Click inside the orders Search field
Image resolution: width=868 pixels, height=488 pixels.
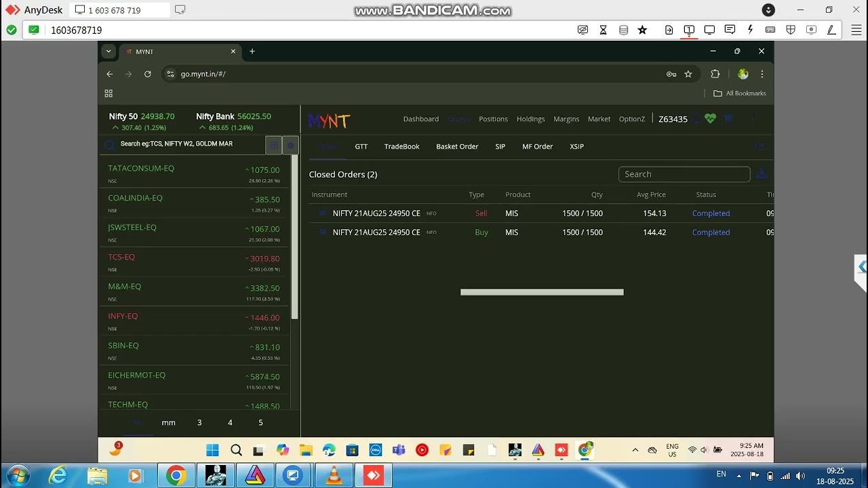point(684,174)
